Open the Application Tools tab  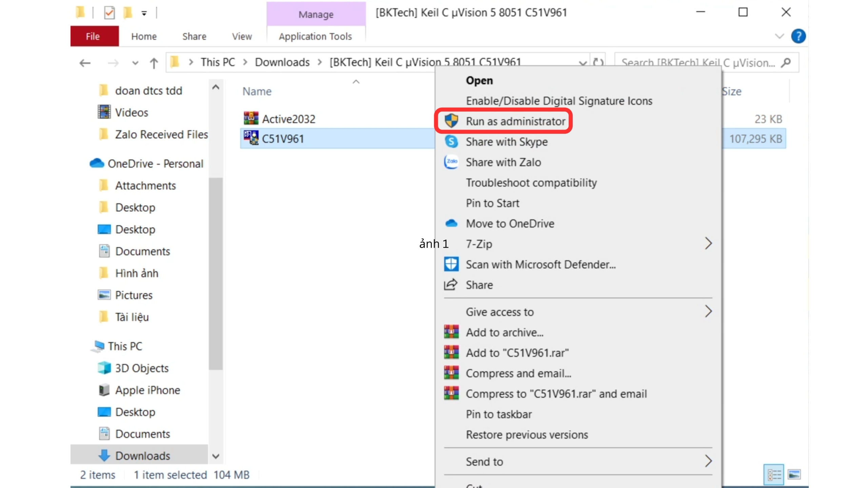[x=315, y=36]
